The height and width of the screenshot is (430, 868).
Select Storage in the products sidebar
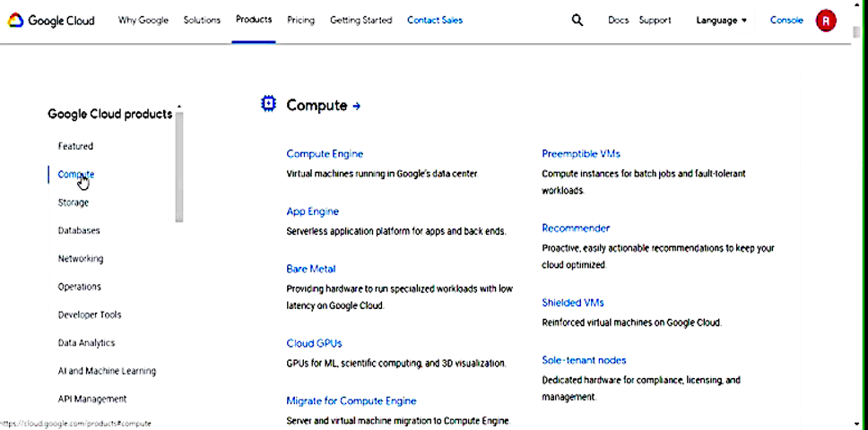[x=74, y=202]
